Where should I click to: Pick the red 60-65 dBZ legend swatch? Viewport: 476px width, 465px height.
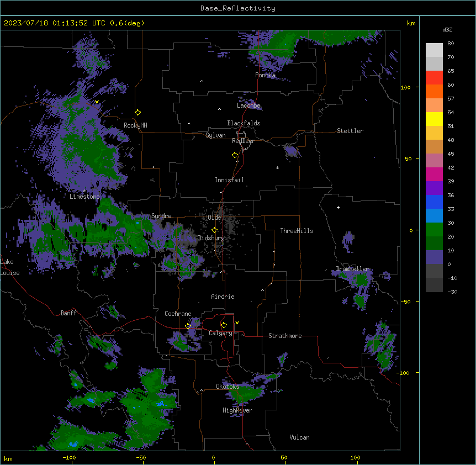(x=434, y=77)
